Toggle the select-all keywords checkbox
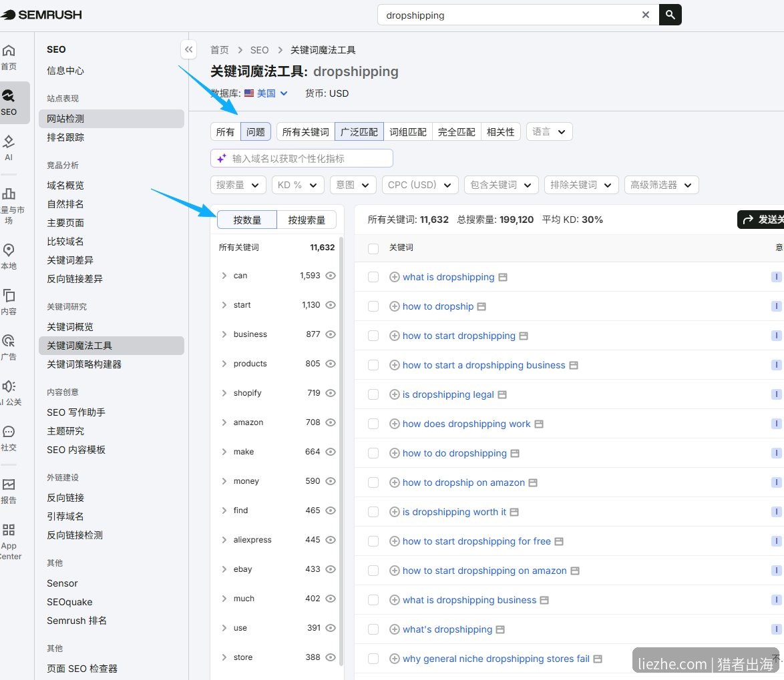The image size is (784, 680). [x=373, y=248]
